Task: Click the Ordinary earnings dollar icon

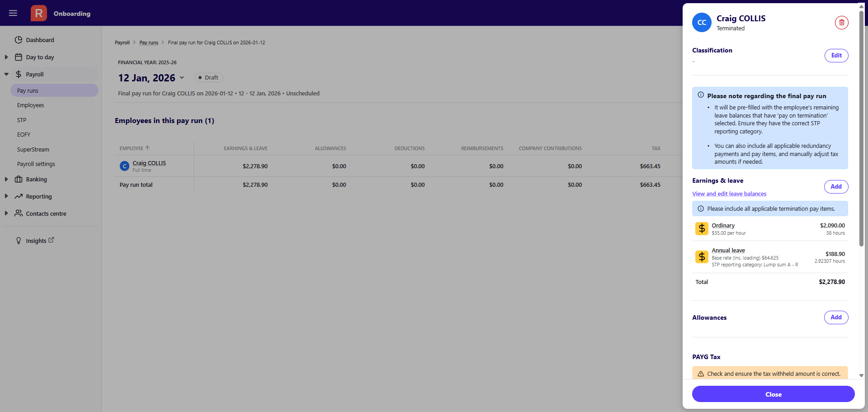Action: 702,229
